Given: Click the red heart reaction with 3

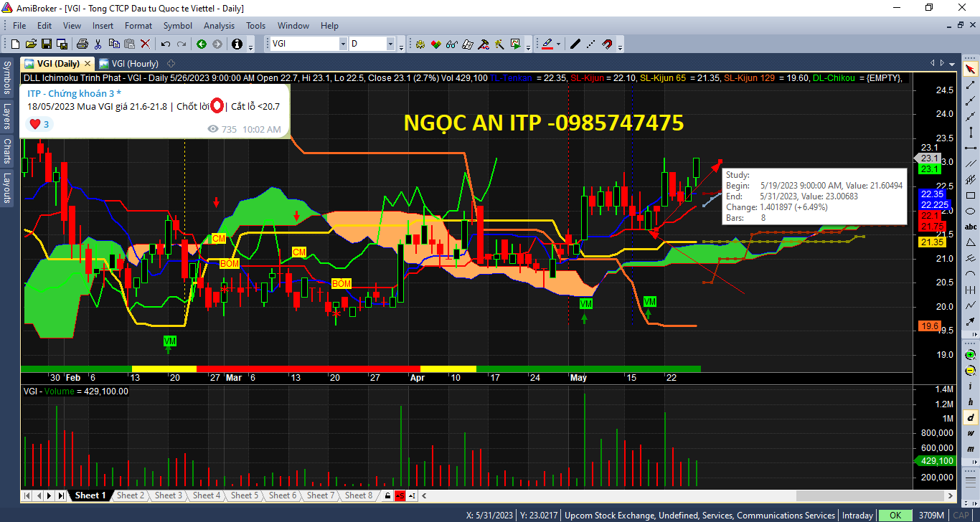Looking at the screenshot, I should coord(39,124).
